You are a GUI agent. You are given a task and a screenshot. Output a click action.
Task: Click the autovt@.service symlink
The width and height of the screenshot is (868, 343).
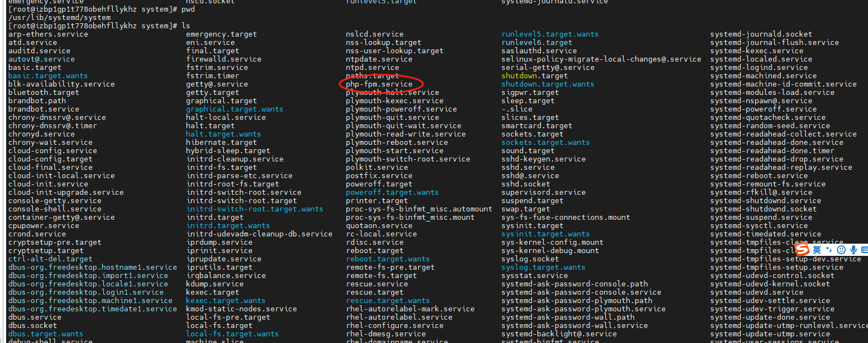[x=41, y=59]
